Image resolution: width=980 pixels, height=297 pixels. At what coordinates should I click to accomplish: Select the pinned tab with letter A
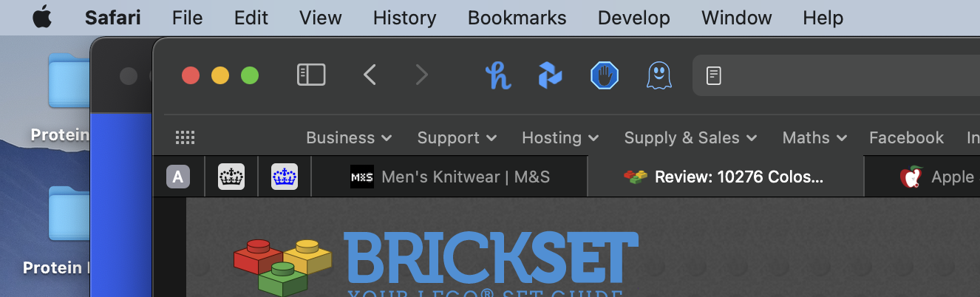click(x=178, y=177)
